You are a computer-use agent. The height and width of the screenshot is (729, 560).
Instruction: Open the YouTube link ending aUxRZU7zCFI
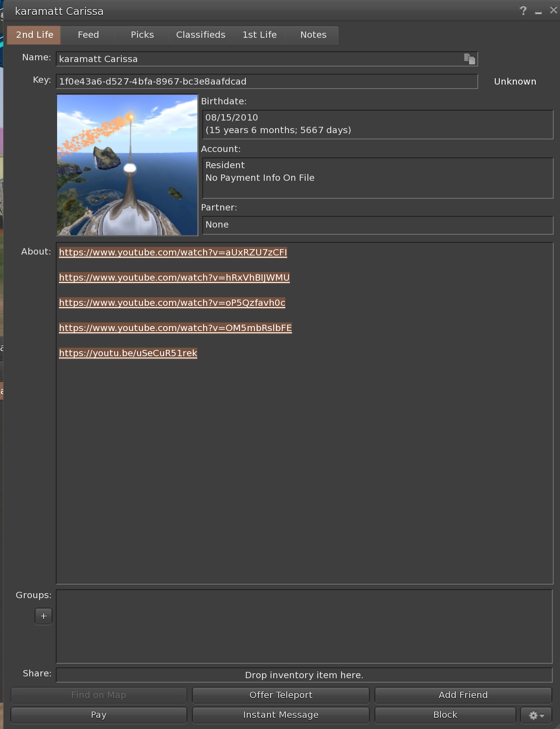coord(173,252)
